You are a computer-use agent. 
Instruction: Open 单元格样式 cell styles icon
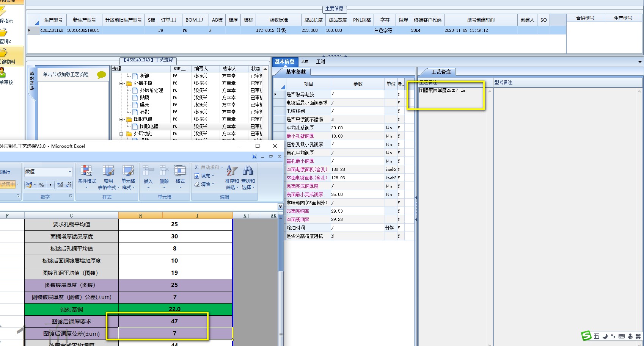tap(128, 171)
